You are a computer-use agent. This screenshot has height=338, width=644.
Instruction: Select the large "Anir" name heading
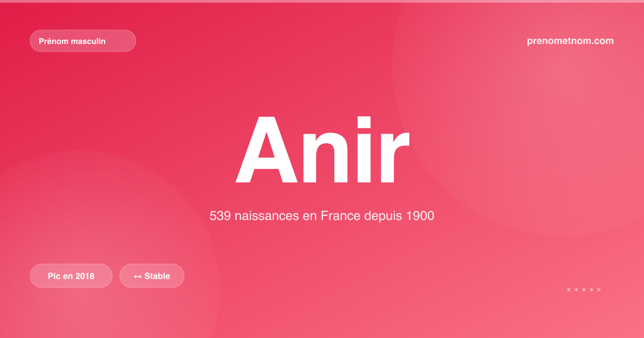[322, 150]
